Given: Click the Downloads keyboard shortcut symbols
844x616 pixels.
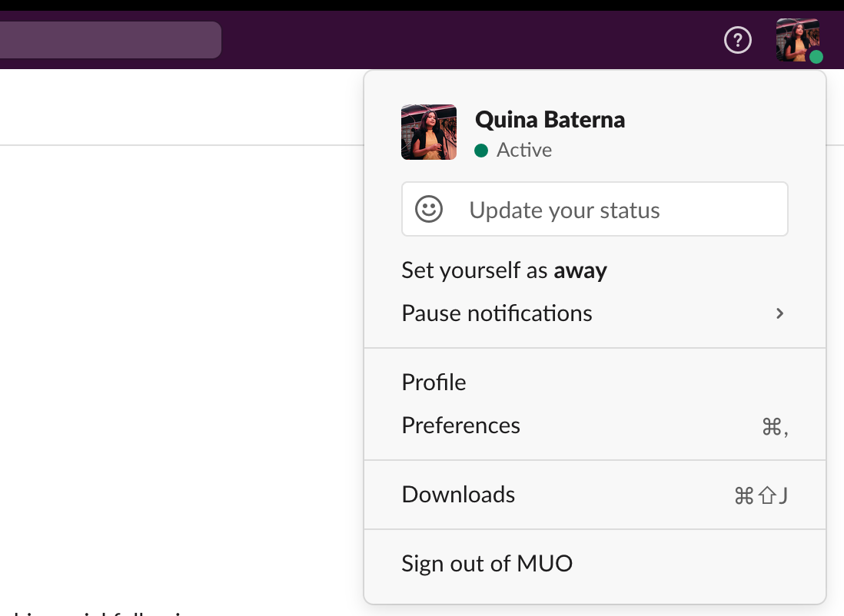Looking at the screenshot, I should 761,496.
